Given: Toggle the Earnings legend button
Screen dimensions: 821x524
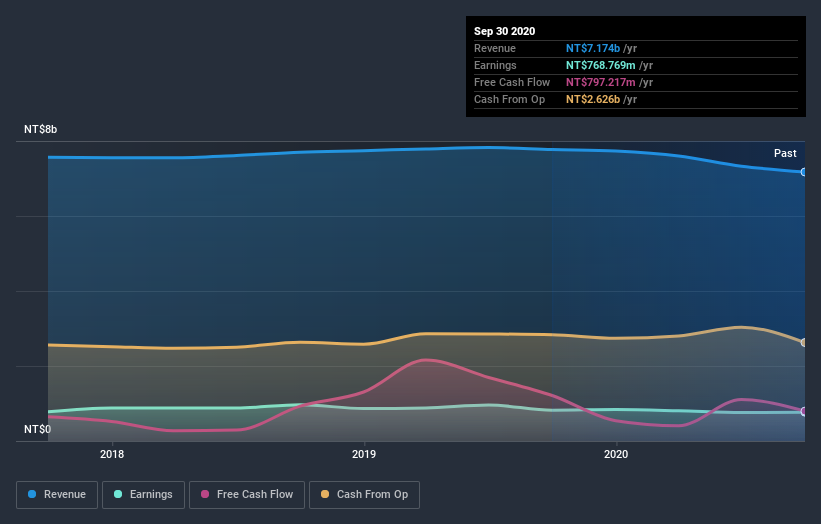Looking at the screenshot, I should [143, 495].
